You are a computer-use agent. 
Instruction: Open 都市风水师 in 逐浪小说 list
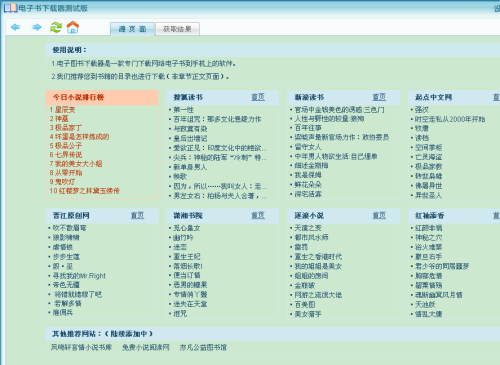pyautogui.click(x=311, y=237)
